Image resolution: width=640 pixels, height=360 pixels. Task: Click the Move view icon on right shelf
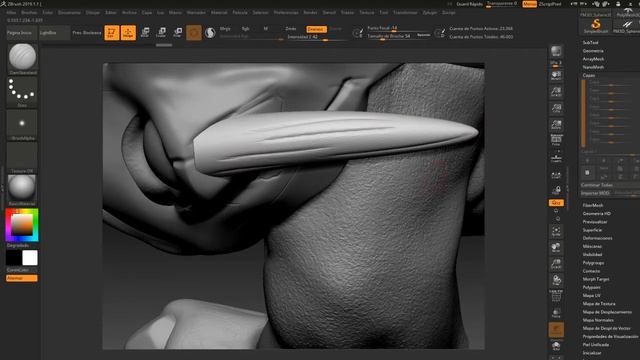click(556, 247)
